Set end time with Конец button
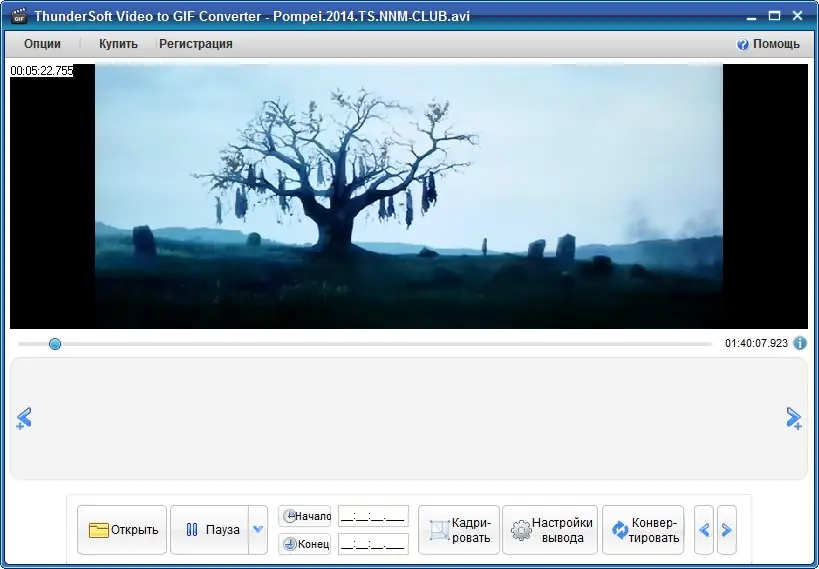This screenshot has width=819, height=569. [x=305, y=544]
